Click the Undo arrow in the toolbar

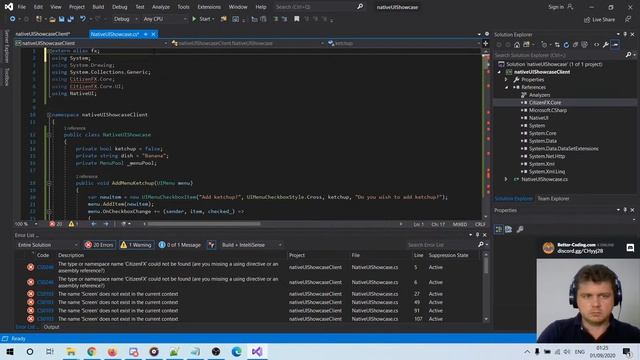[83, 19]
